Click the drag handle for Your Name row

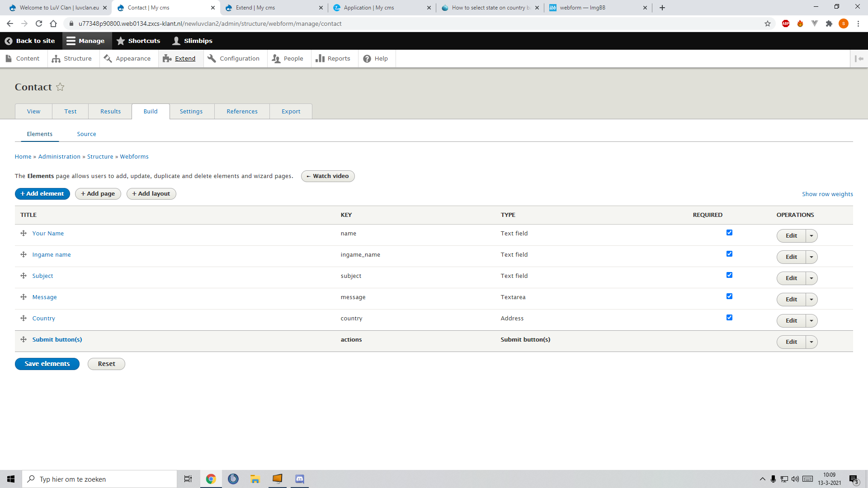(24, 233)
